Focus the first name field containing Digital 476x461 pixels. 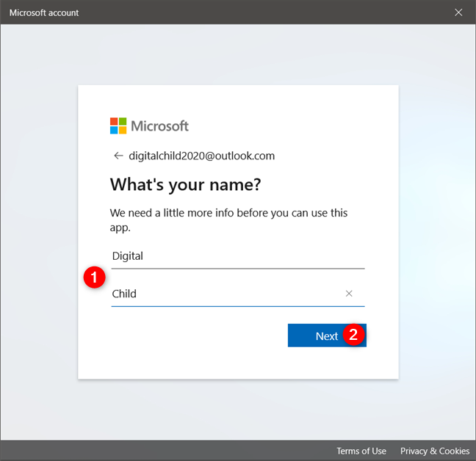pos(235,256)
